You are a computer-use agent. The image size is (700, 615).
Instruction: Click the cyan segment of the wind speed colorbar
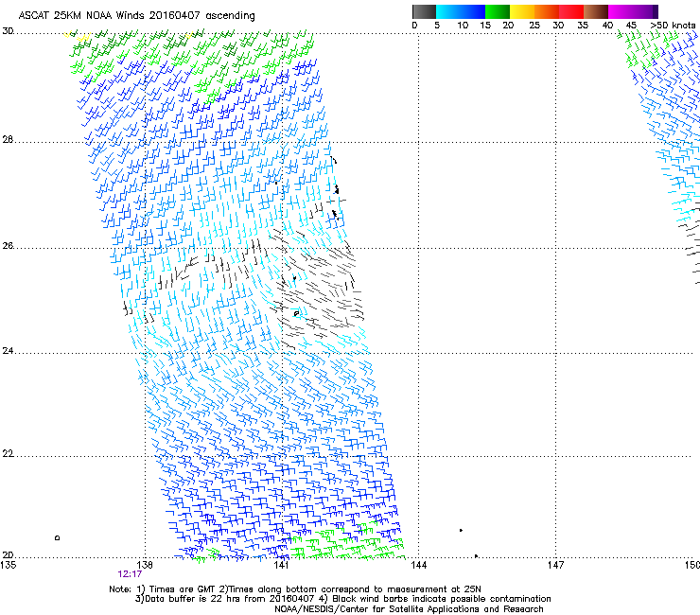[x=448, y=11]
